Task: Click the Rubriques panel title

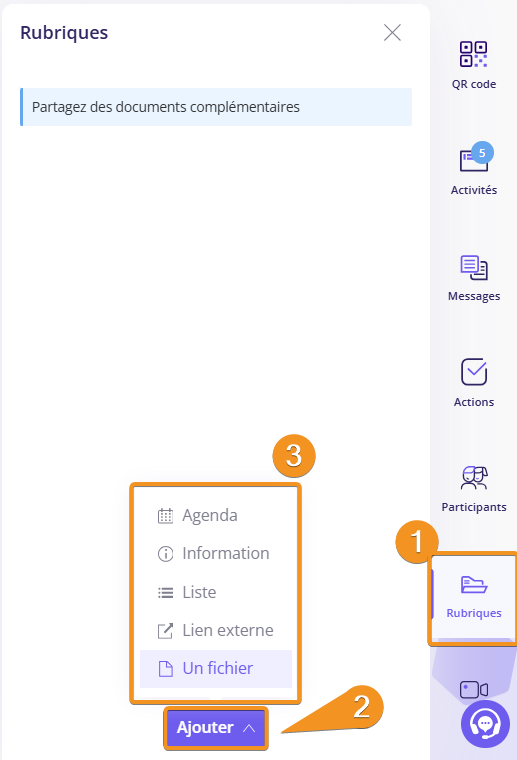Action: click(64, 32)
